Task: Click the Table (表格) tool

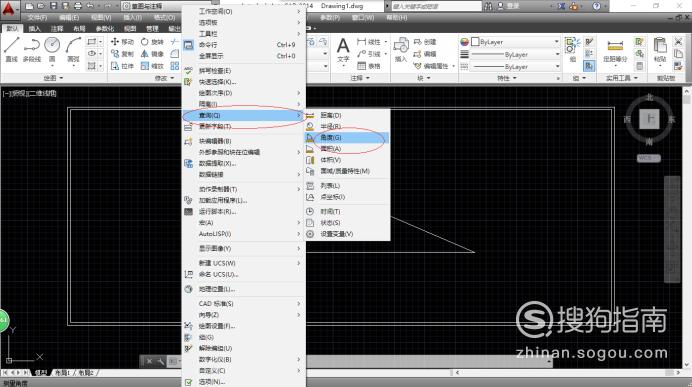Action: 369,66
